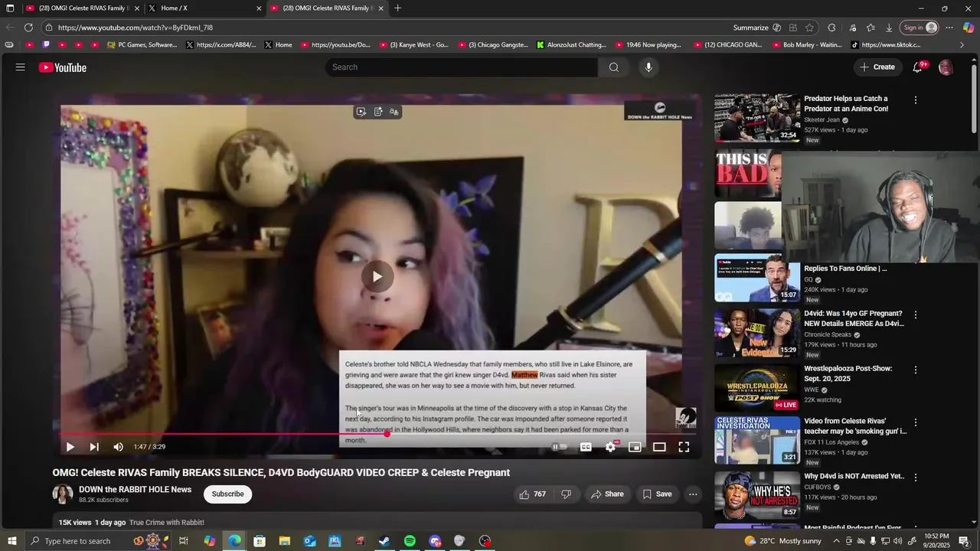Open options for Video from Celeste Rivas' teacher

pyautogui.click(x=915, y=422)
